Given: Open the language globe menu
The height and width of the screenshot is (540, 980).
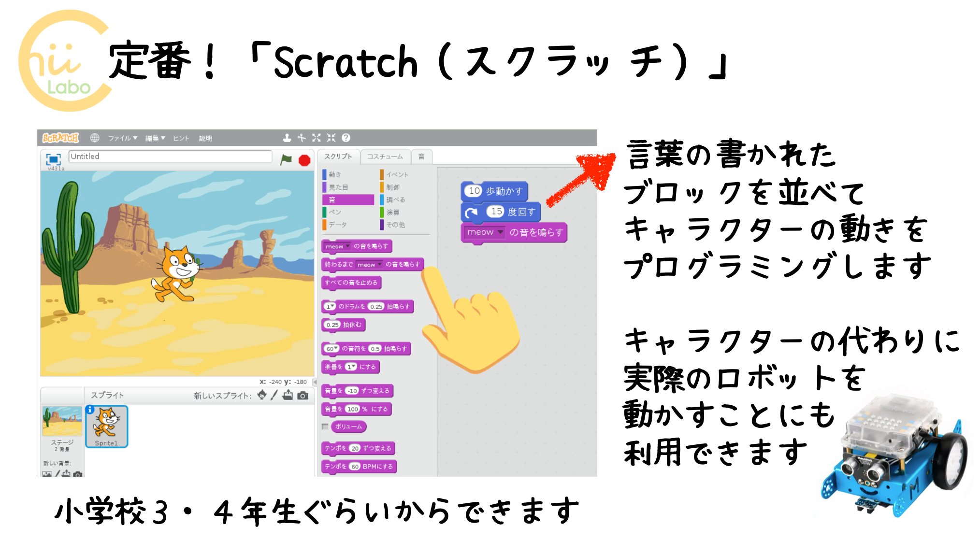Looking at the screenshot, I should coord(95,138).
